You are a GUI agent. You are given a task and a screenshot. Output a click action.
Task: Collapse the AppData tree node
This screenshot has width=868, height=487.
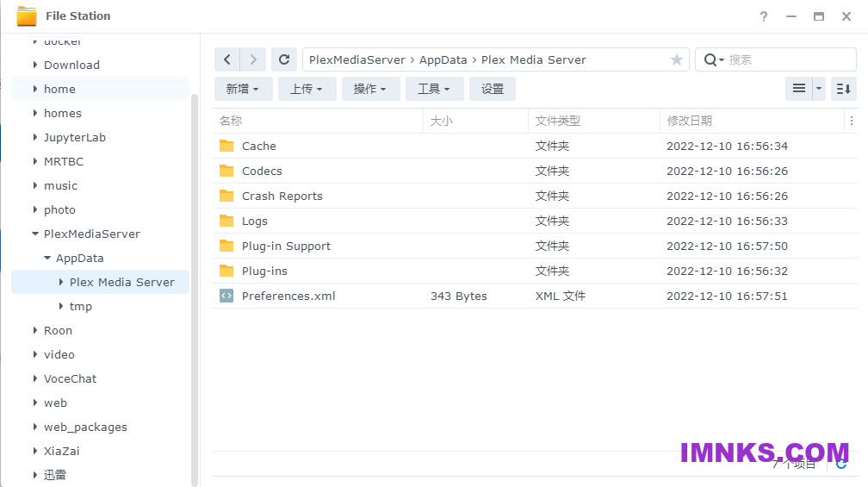click(x=47, y=259)
